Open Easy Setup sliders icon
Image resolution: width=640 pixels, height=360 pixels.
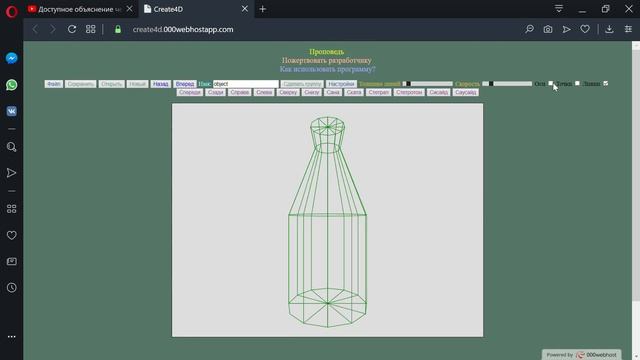628,29
